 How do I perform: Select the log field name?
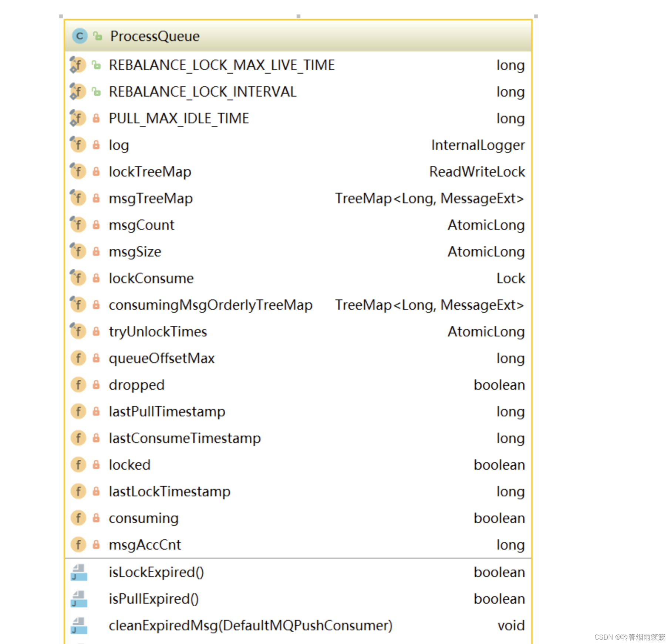coord(119,145)
